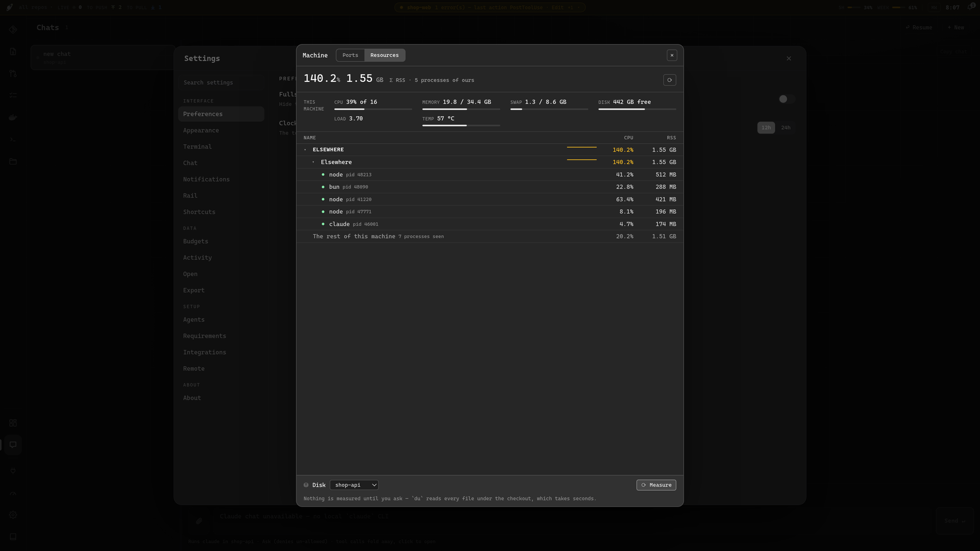
Task: Open Preferences in Settings sidebar
Action: (221, 114)
